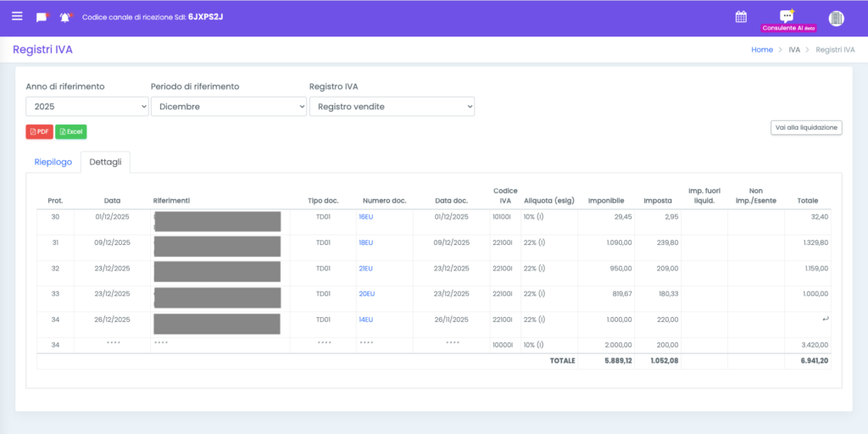Go to Home breadcrumb link
The height and width of the screenshot is (434, 868).
(x=762, y=50)
